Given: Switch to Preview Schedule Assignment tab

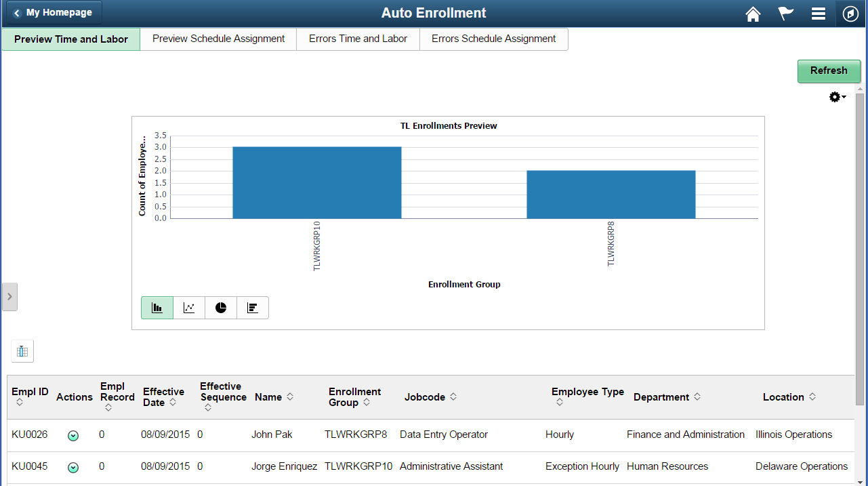Looking at the screenshot, I should click(218, 39).
